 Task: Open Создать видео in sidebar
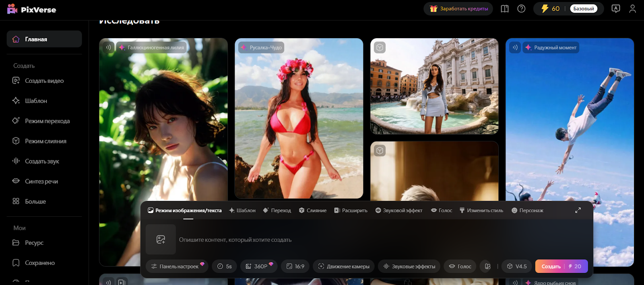tap(44, 81)
